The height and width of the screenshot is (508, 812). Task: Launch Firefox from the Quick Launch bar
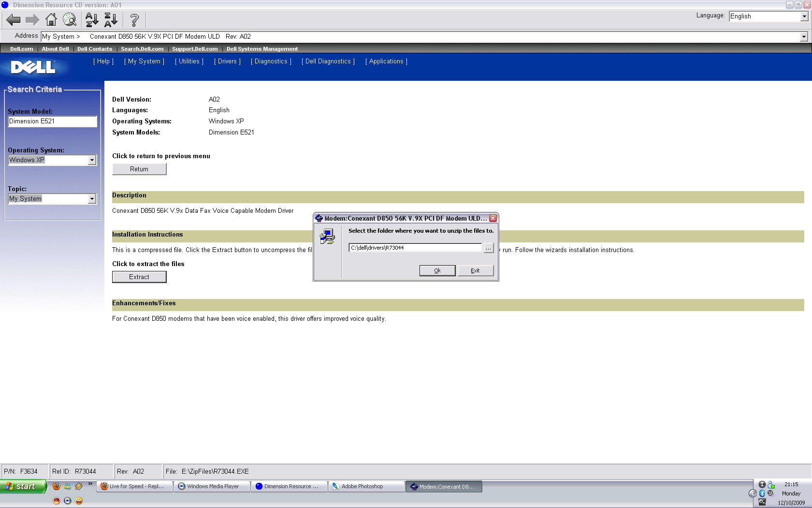point(57,486)
